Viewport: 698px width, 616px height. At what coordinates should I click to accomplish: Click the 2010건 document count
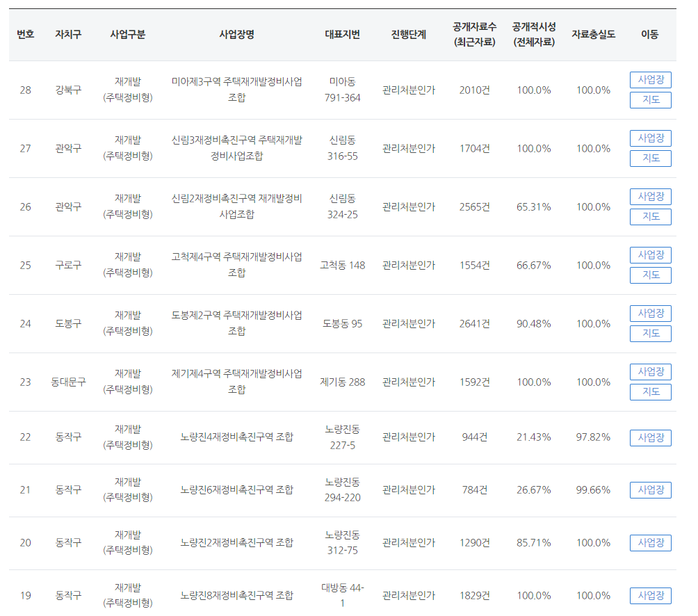coord(475,90)
